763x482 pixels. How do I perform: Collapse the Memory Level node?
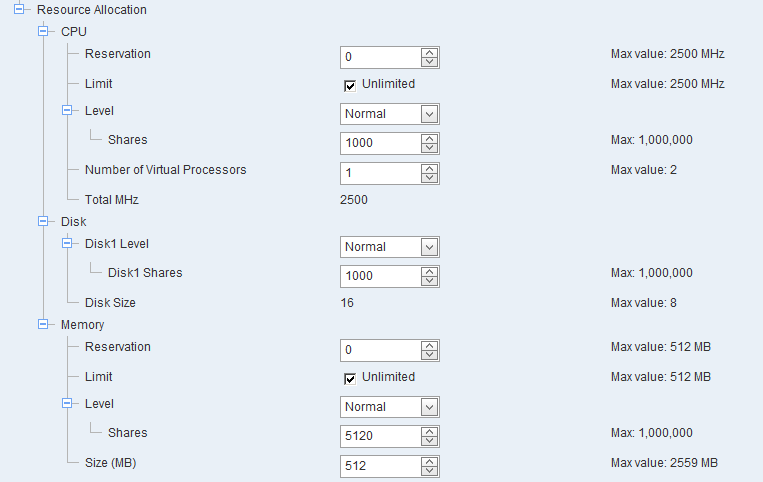point(67,404)
